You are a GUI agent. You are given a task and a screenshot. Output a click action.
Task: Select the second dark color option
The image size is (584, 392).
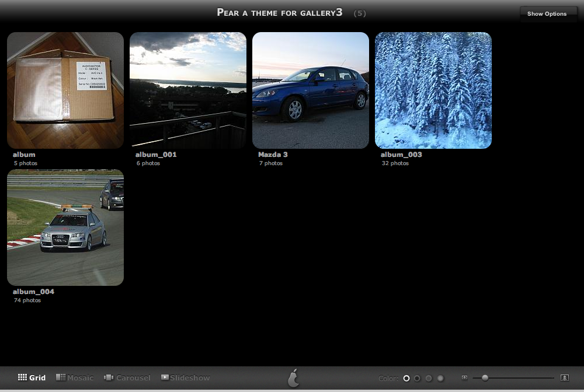[x=417, y=378]
